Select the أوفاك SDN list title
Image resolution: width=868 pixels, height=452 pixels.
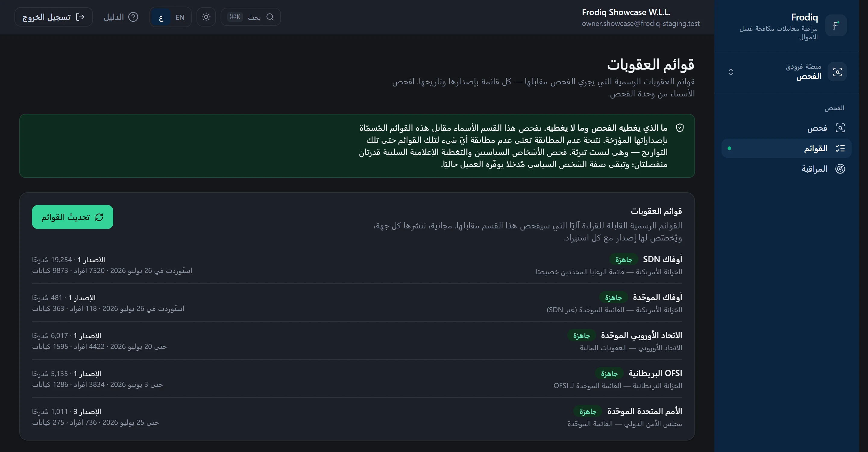(662, 259)
